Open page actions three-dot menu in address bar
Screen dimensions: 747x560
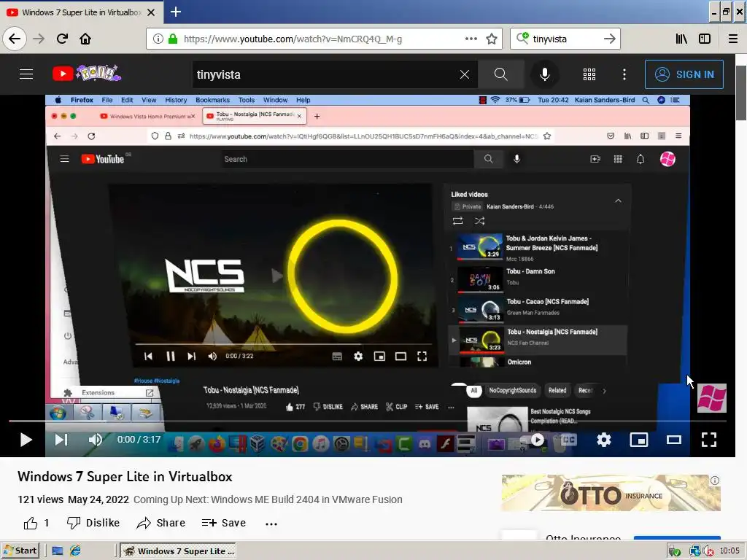471,39
